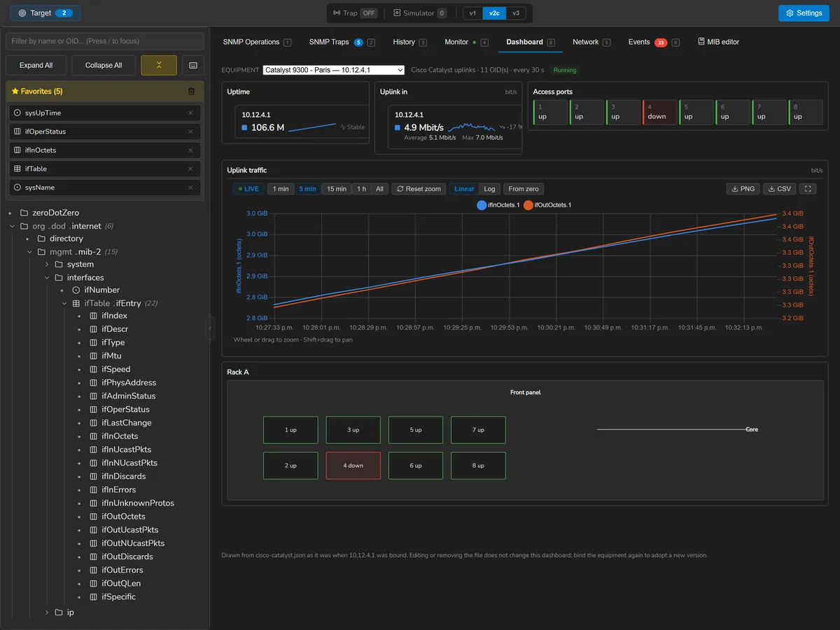Set time range to 1 min
Screen dimensions: 840x630
pyautogui.click(x=281, y=189)
